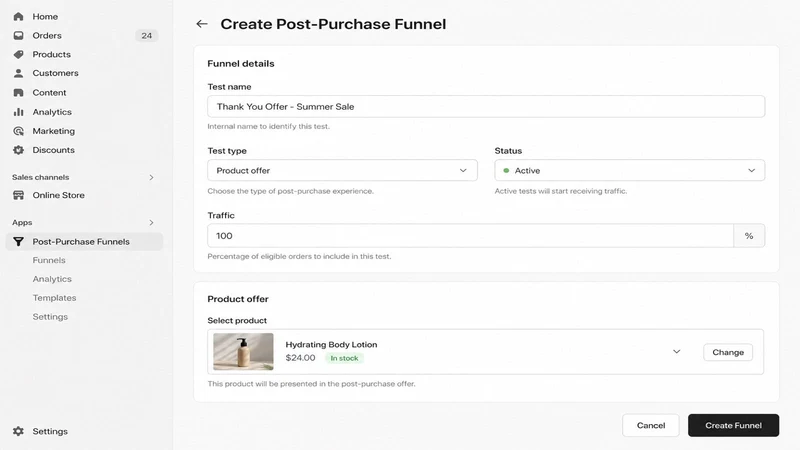800x450 pixels.
Task: Click the Customers person icon
Action: tap(18, 73)
